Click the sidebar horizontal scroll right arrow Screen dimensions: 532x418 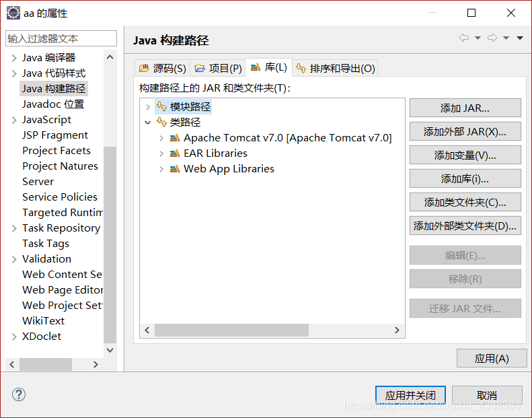96,364
